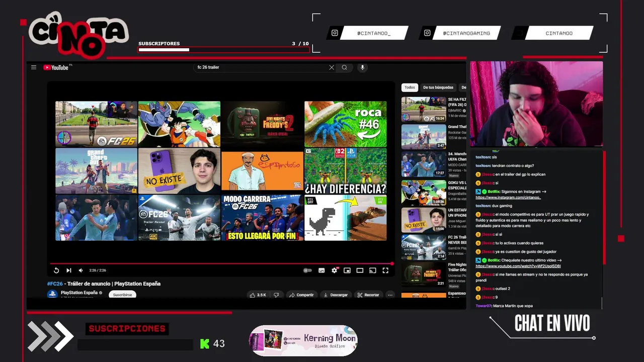
Task: Click the @CINTANOO_ handle label
Action: [x=374, y=33]
